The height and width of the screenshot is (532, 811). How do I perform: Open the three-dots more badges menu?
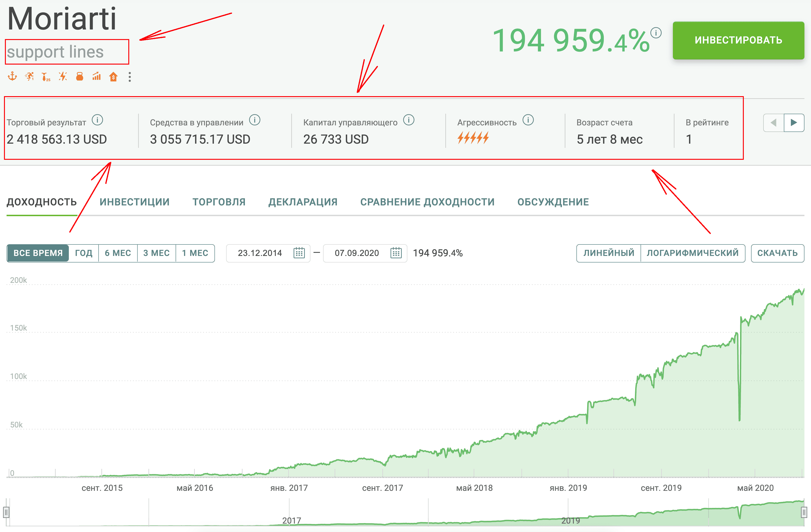130,77
